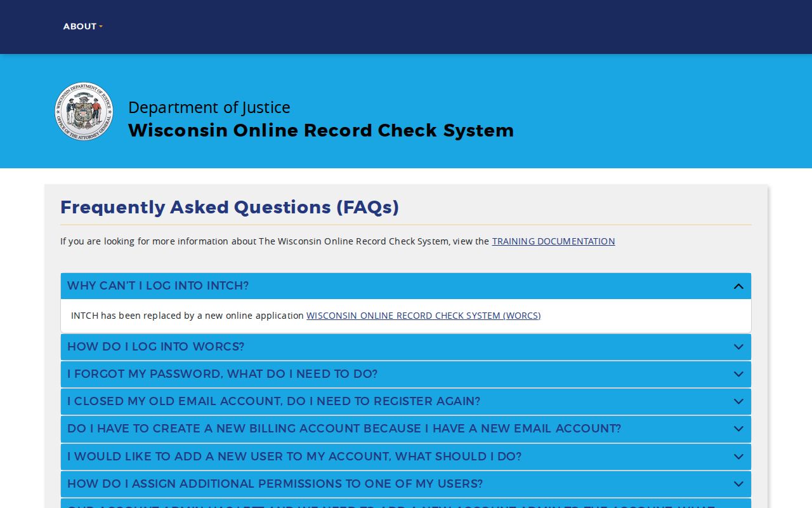Image resolution: width=812 pixels, height=508 pixels.
Task: Expand the add a new user question chevron
Action: tap(738, 457)
